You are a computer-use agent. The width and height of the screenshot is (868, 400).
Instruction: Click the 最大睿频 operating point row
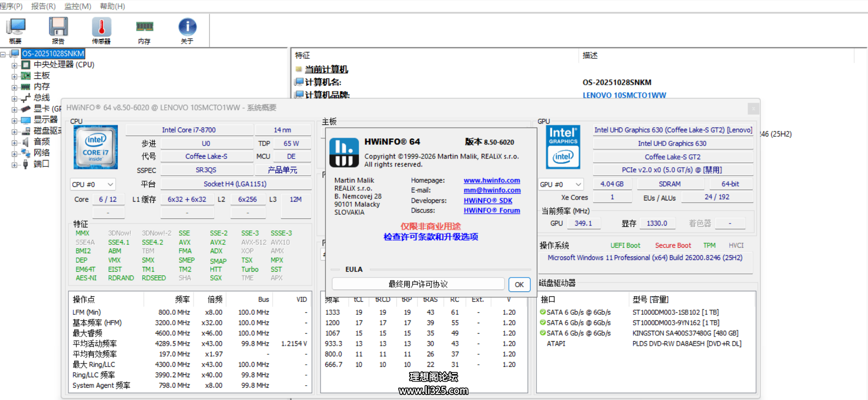coord(190,333)
